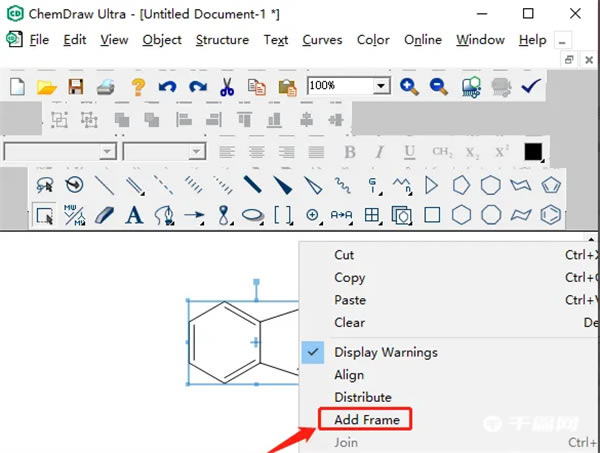Toggle subscript X2 formatting
This screenshot has width=600, height=453.
point(472,153)
